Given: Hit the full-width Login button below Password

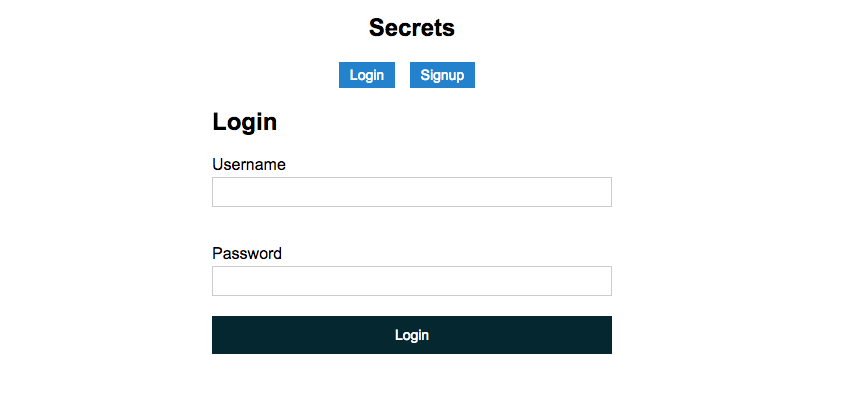Looking at the screenshot, I should tap(411, 335).
